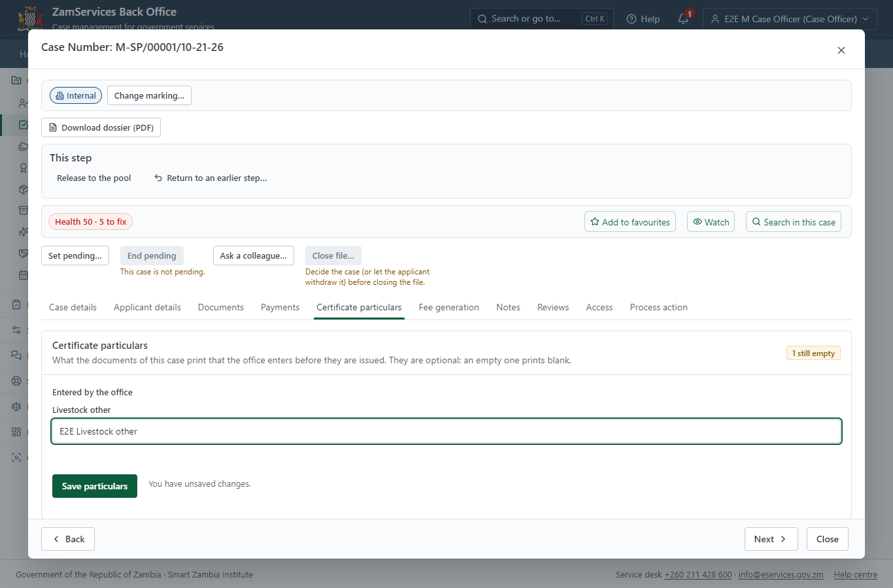This screenshot has width=893, height=588.
Task: Open the Notes tab
Action: coord(508,307)
